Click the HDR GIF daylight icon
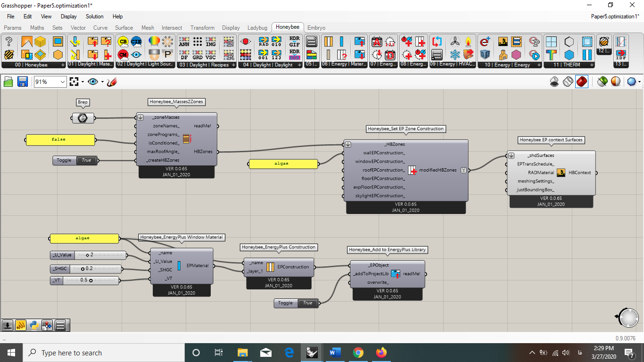The image size is (644, 362). 294,41
